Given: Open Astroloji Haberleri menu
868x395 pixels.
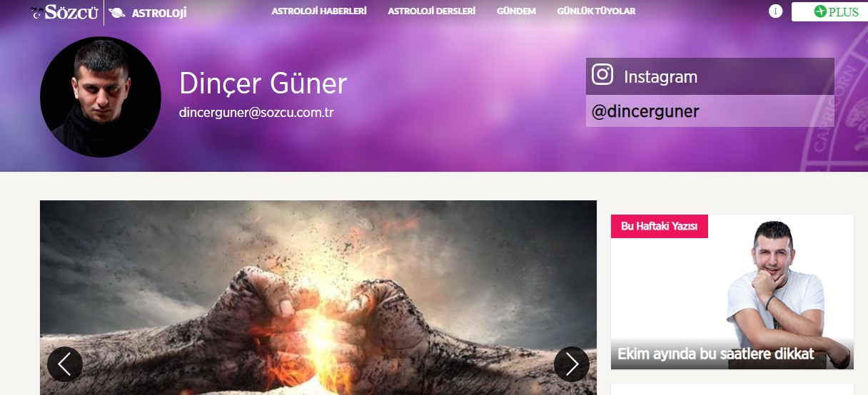Looking at the screenshot, I should [x=319, y=11].
